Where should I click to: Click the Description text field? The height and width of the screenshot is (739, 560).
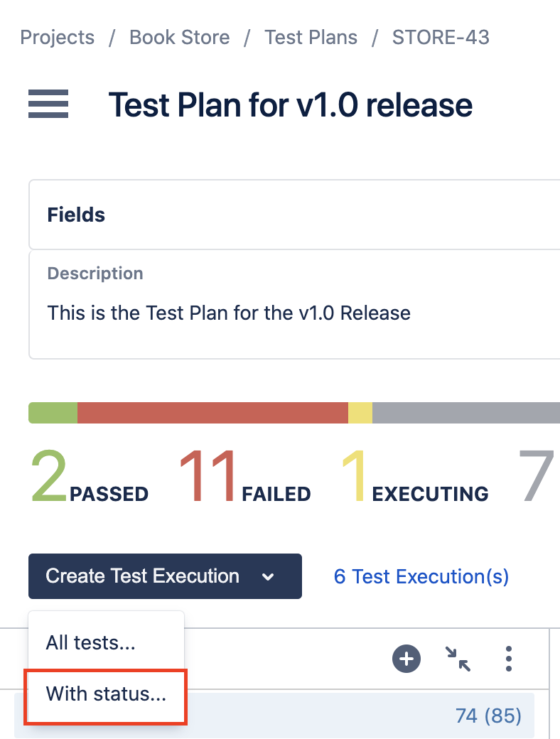coord(294,304)
